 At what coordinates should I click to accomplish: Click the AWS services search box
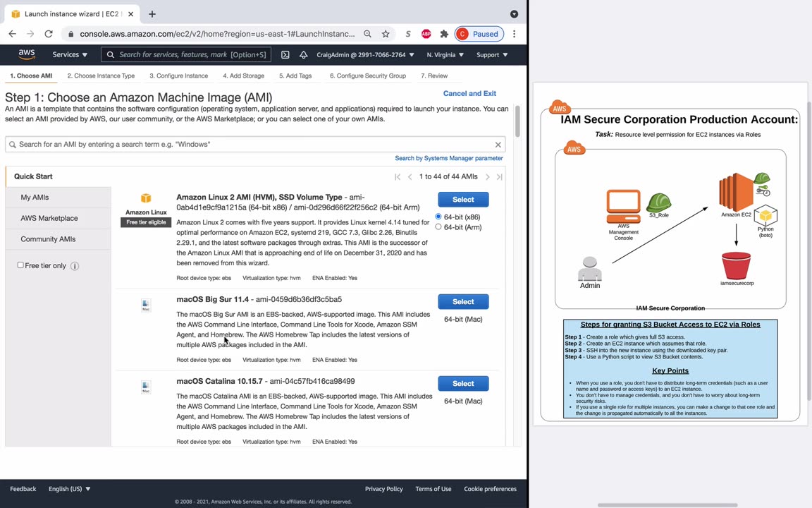tap(185, 54)
